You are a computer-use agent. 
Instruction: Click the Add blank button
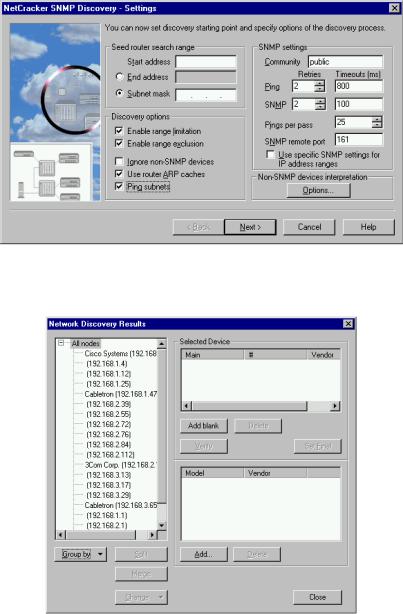coord(204,426)
